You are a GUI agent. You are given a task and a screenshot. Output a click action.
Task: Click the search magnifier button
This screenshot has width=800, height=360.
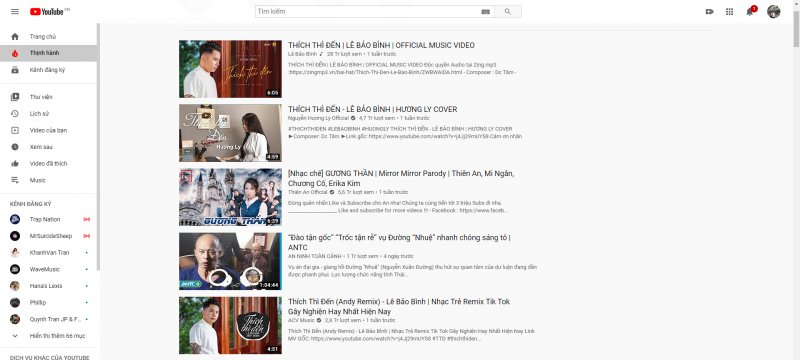(508, 11)
